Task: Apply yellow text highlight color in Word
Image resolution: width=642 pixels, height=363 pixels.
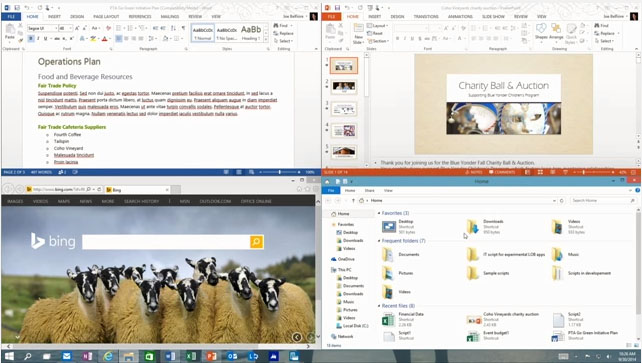Action: pos(93,38)
